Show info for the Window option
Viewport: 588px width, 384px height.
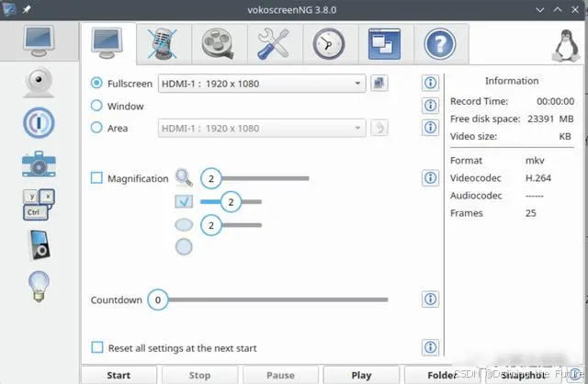tap(430, 106)
